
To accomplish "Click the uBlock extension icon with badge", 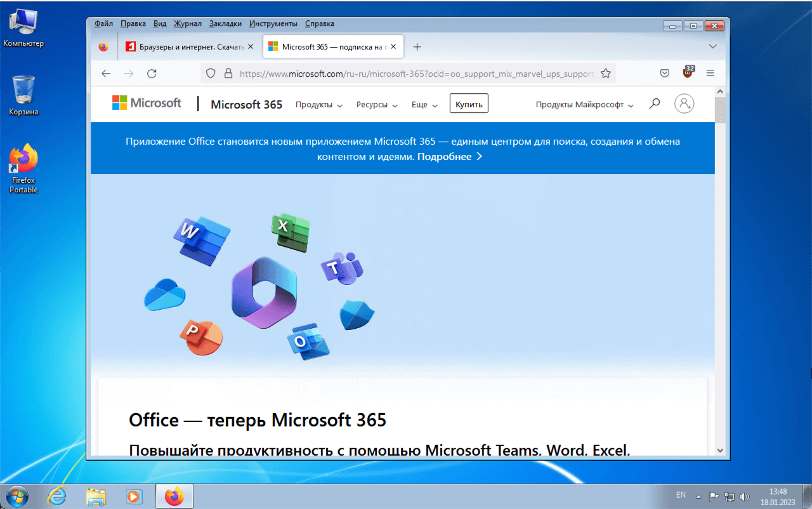I will click(x=688, y=72).
